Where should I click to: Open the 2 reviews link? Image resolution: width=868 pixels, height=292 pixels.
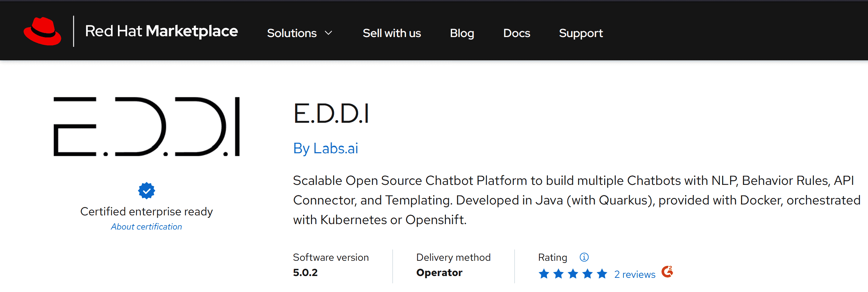point(635,275)
